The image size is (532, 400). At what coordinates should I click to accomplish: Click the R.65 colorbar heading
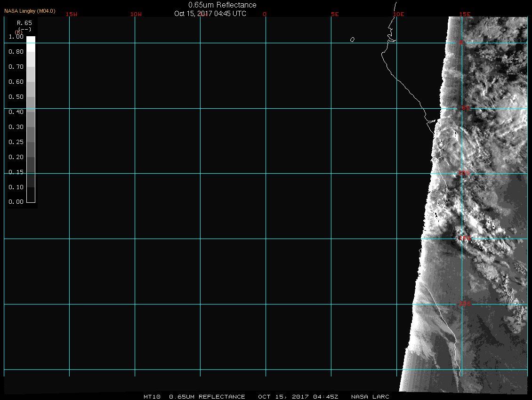[x=24, y=23]
